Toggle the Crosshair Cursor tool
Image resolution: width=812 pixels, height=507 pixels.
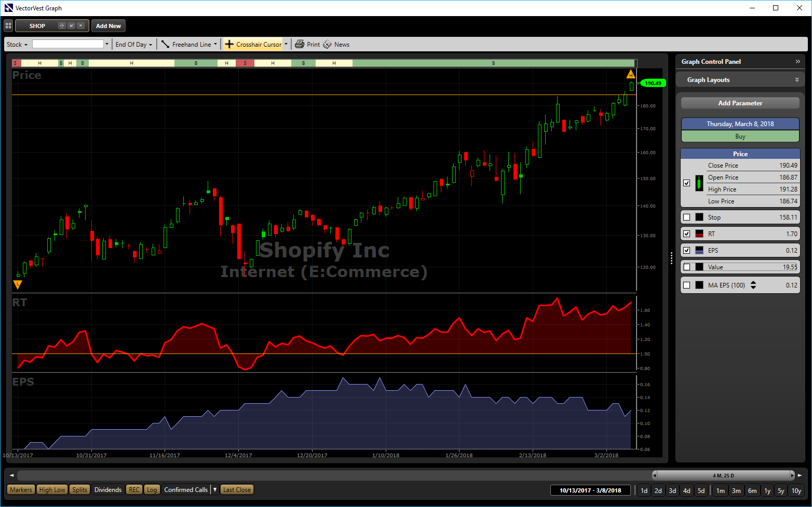pos(253,45)
